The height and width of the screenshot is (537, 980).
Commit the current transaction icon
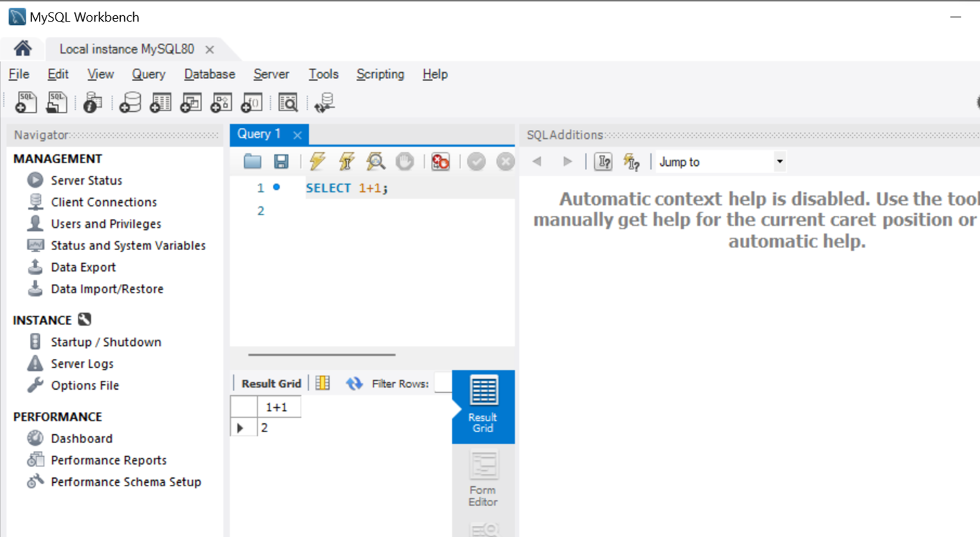coord(476,161)
